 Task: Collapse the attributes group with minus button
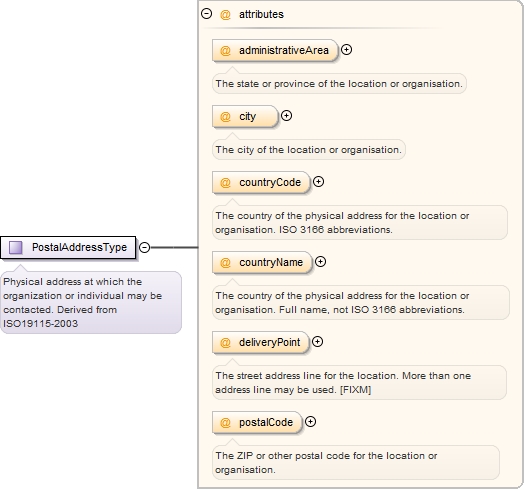click(207, 14)
